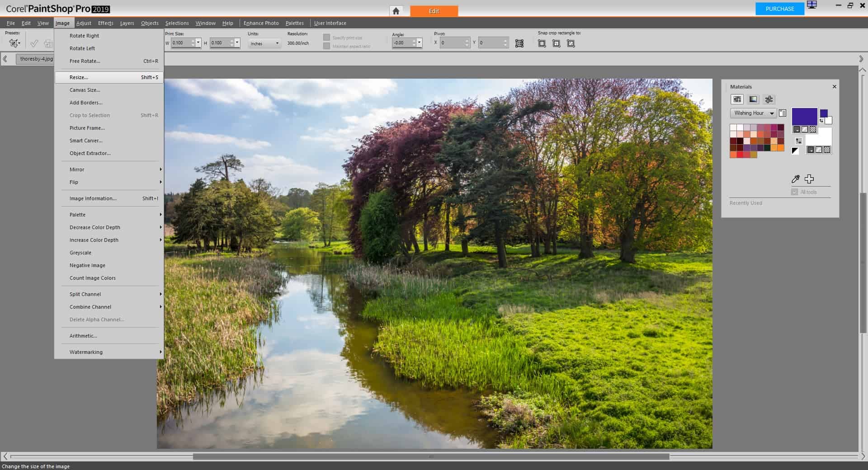868x470 pixels.
Task: Open the gradient Frame tab in Materials
Action: click(754, 100)
